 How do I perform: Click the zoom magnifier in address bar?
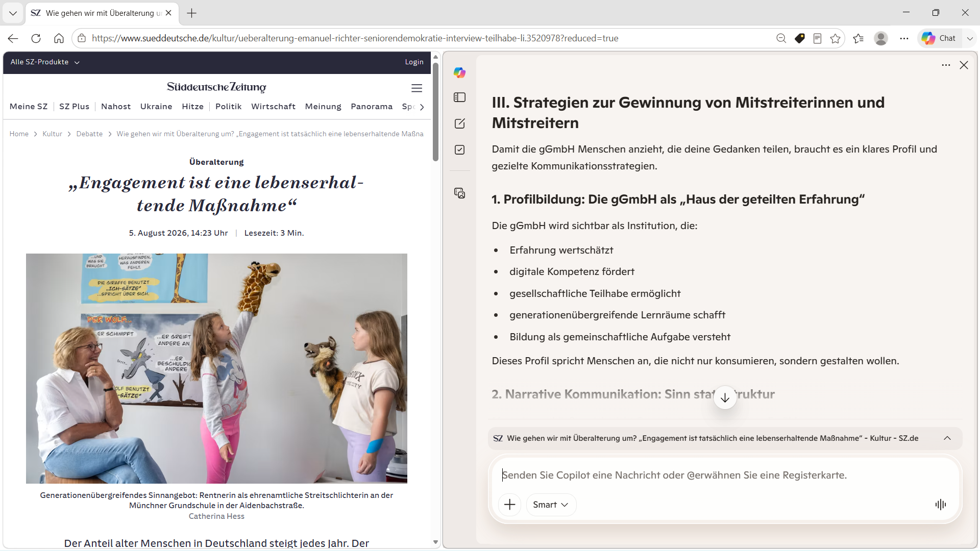click(781, 38)
